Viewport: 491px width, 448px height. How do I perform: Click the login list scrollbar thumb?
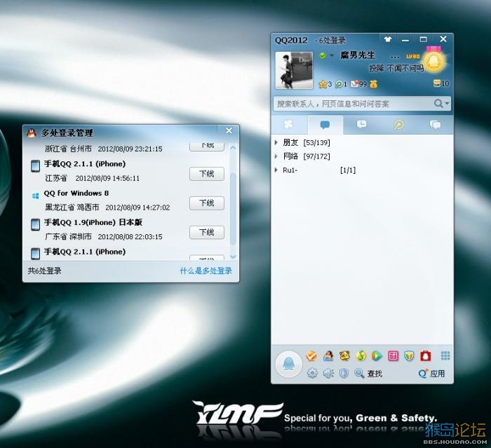[x=233, y=208]
